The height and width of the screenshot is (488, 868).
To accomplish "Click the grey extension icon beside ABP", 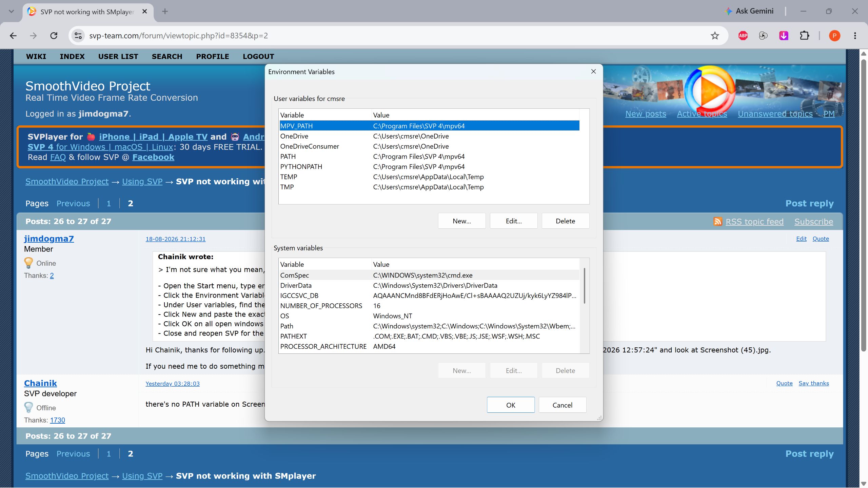I will click(763, 36).
